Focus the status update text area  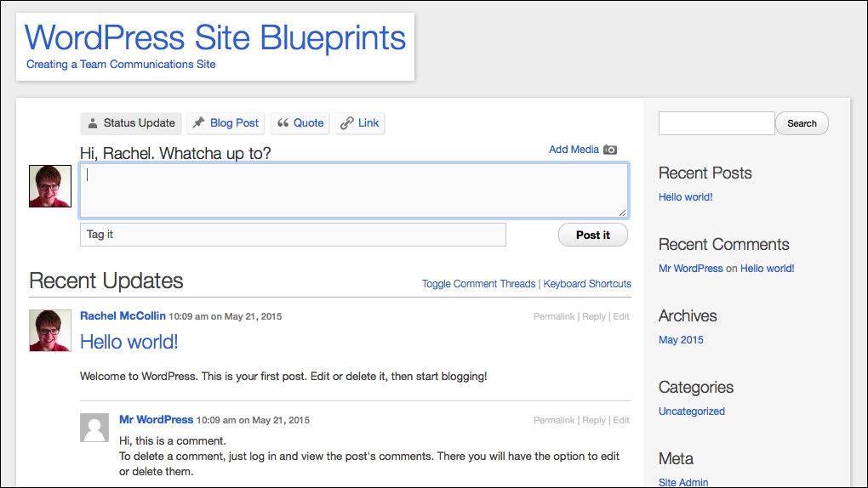354,190
